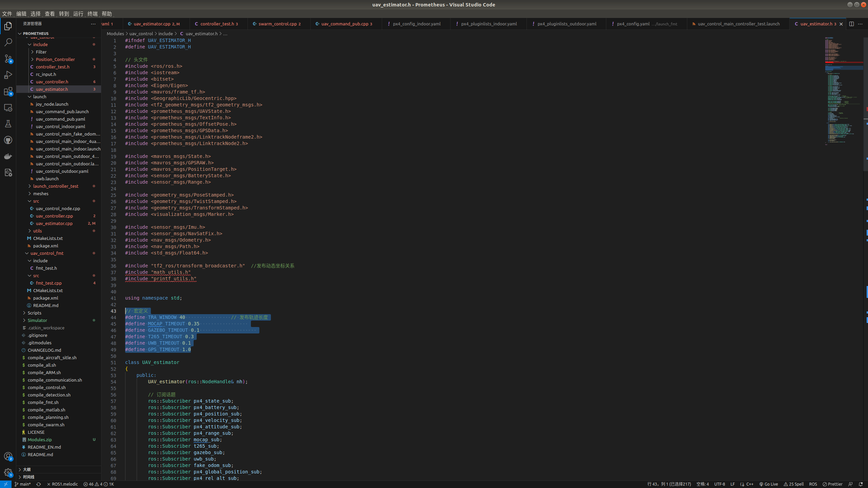This screenshot has height=488, width=868.
Task: Open the Extensions view
Action: [8, 91]
